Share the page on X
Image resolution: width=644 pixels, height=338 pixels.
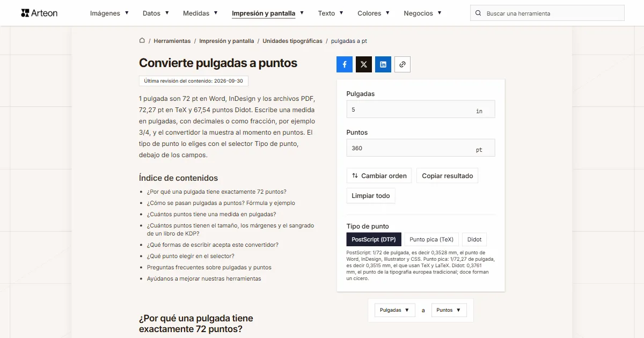coord(364,64)
